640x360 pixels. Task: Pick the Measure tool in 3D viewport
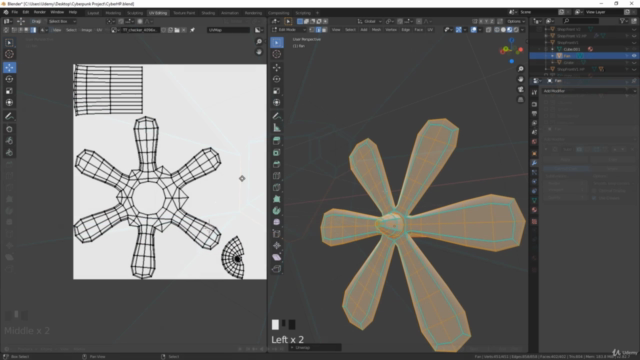(x=277, y=128)
